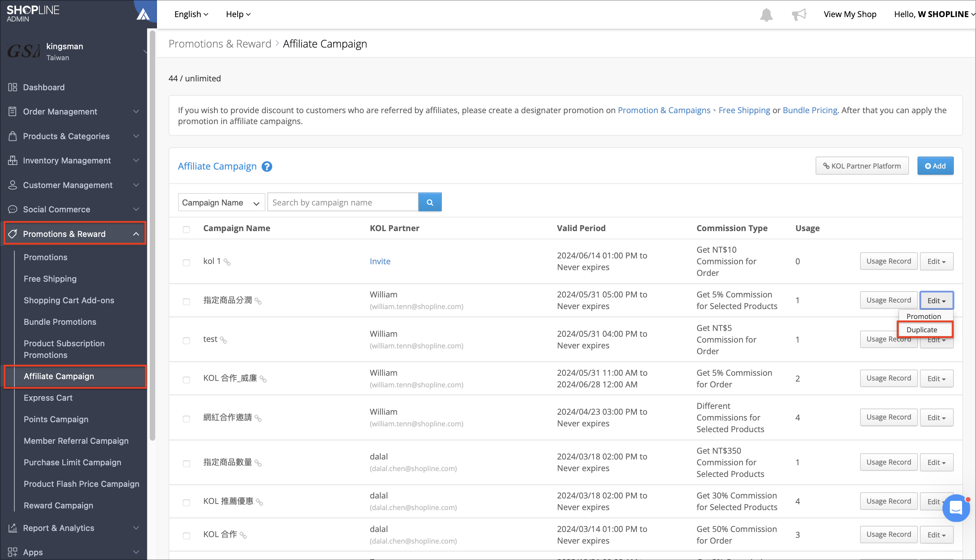Image resolution: width=976 pixels, height=560 pixels.
Task: Click the Order Management sidebar icon
Action: tap(13, 111)
